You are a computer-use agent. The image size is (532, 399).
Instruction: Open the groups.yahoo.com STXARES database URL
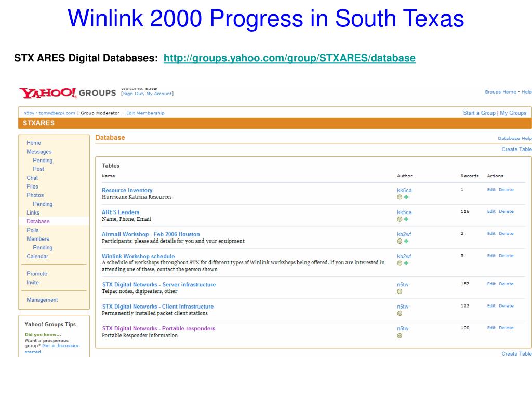click(x=289, y=58)
